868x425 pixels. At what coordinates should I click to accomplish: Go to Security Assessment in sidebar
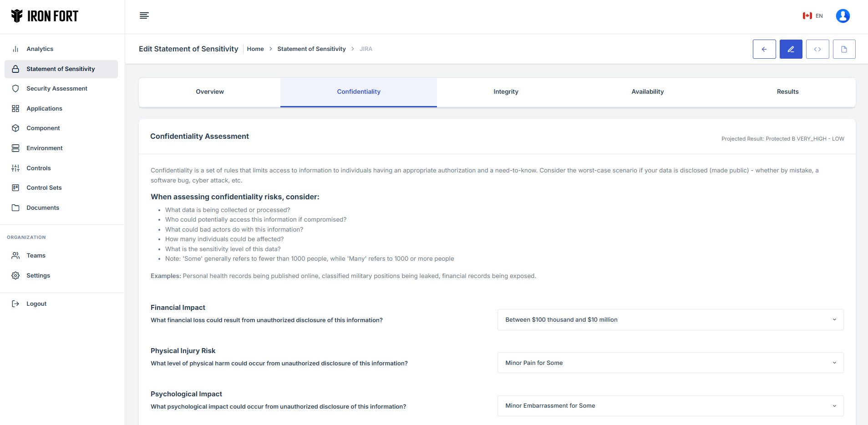pyautogui.click(x=56, y=89)
